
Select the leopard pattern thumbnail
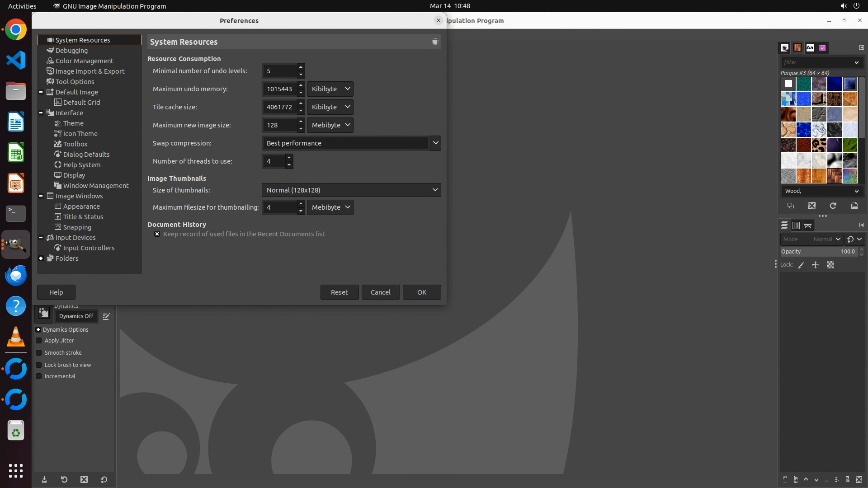819,145
